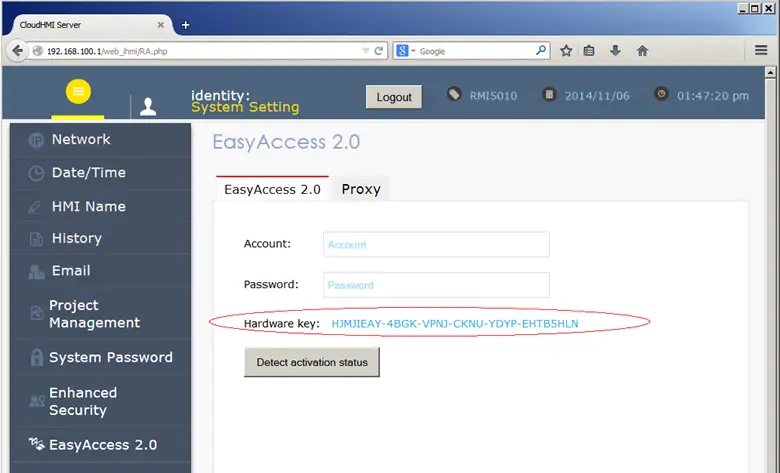Click the browser back arrow button
Image resolution: width=780 pixels, height=473 pixels.
(x=17, y=51)
